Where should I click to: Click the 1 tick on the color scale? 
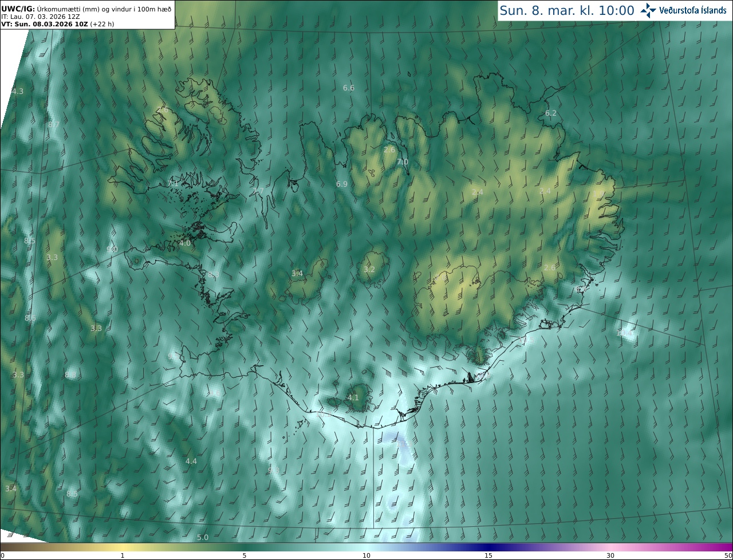point(123,555)
